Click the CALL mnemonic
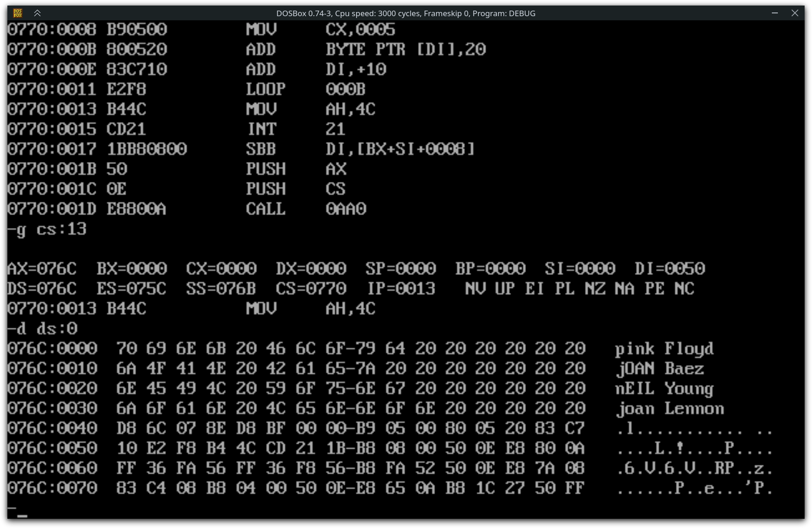Screen dimensions: 812x528 click(266, 209)
